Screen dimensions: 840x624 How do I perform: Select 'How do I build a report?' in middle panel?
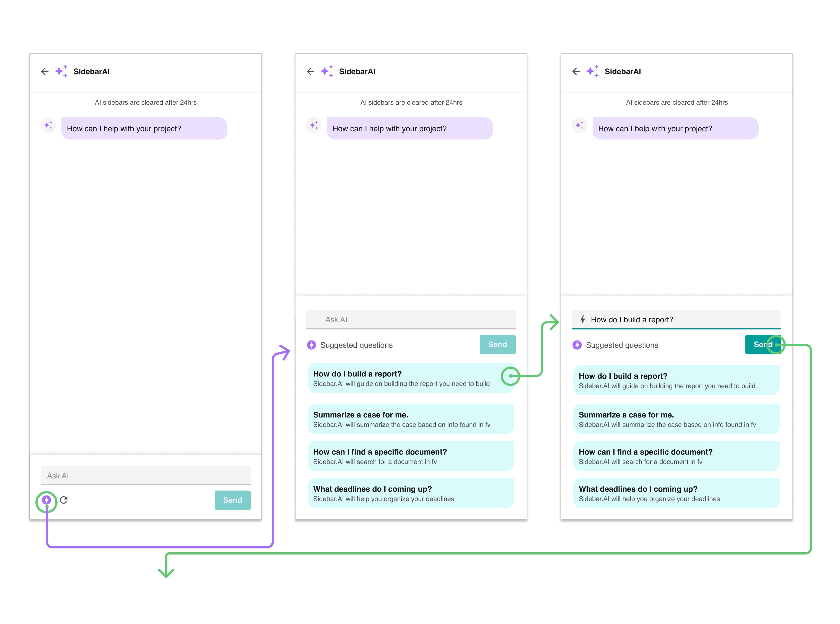click(x=411, y=378)
